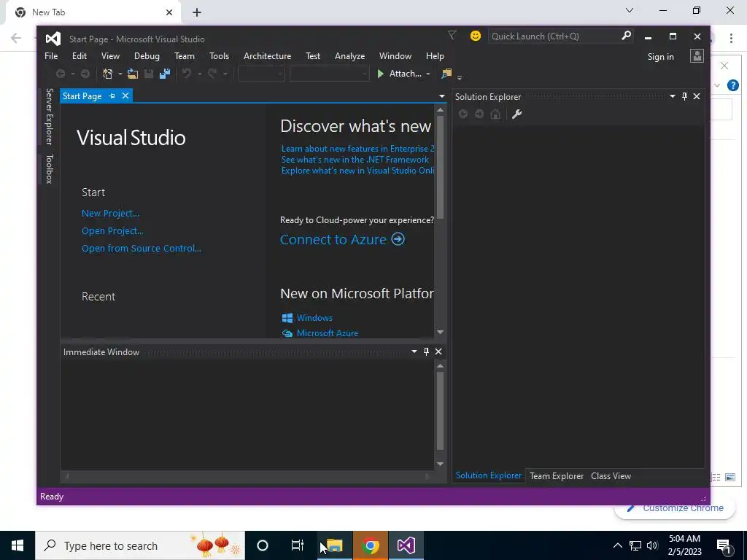747x560 pixels.
Task: Click the Redo toolbar arrow icon
Action: tap(212, 74)
